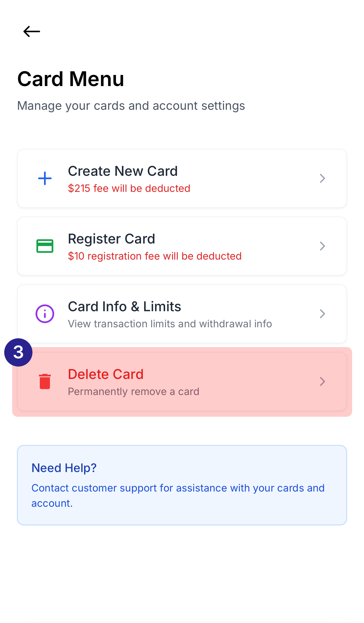Screen dimensions: 364x623
Task: Click the $215 fee notice text
Action: [x=129, y=188]
